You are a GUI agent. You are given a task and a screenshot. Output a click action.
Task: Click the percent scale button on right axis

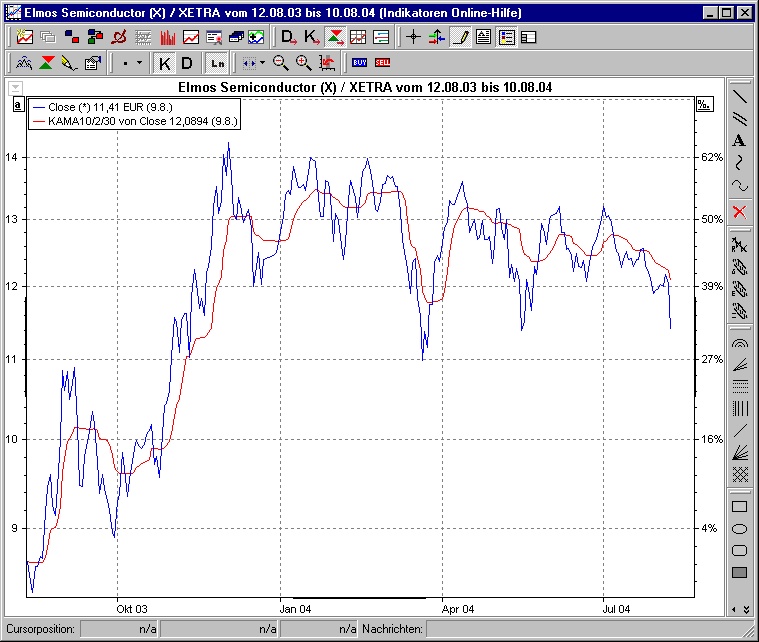pos(703,104)
